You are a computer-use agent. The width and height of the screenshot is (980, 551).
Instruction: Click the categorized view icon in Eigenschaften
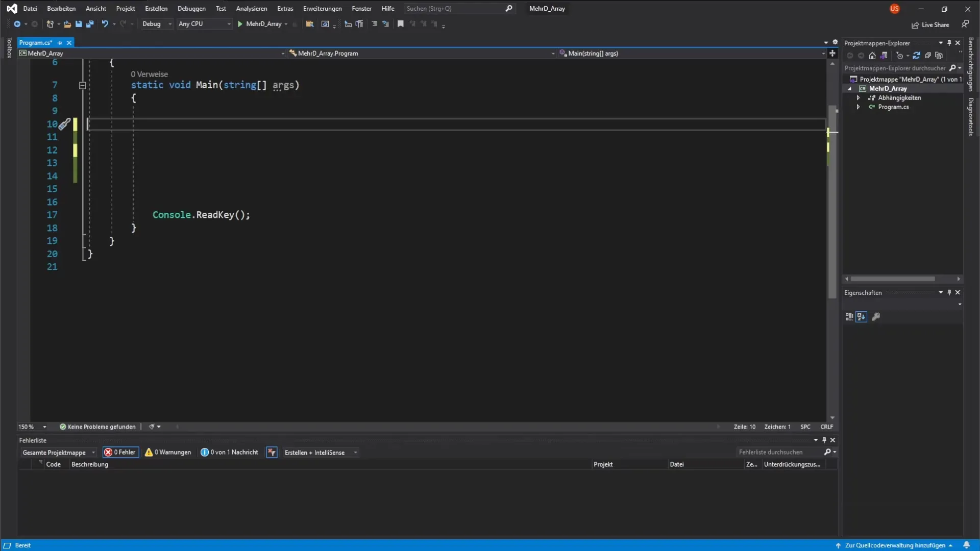tap(849, 317)
